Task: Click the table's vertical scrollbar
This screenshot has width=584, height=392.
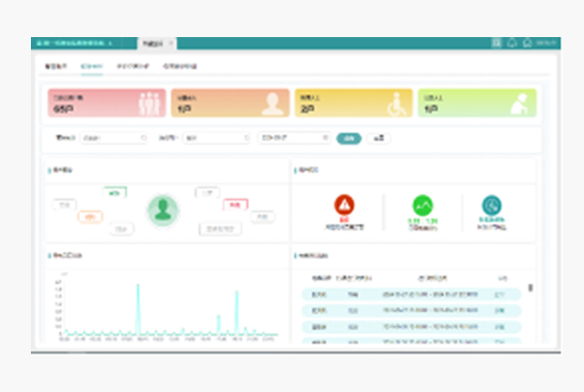Action: point(530,287)
